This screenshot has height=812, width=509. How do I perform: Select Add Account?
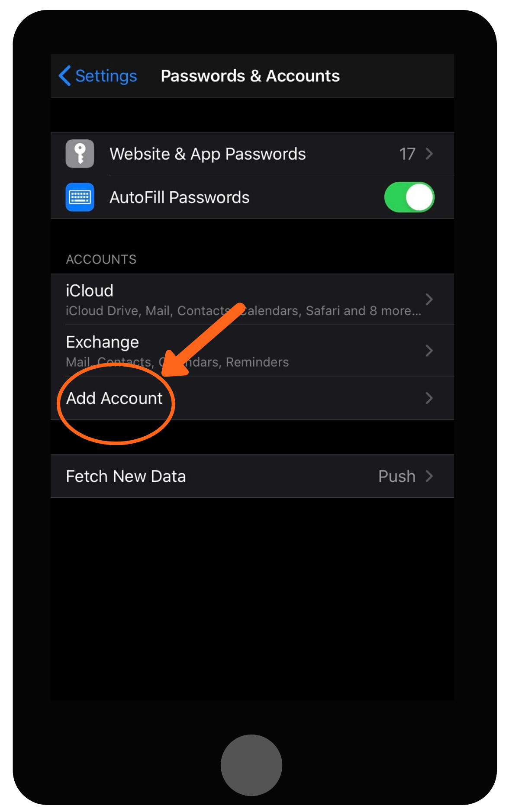click(252, 398)
